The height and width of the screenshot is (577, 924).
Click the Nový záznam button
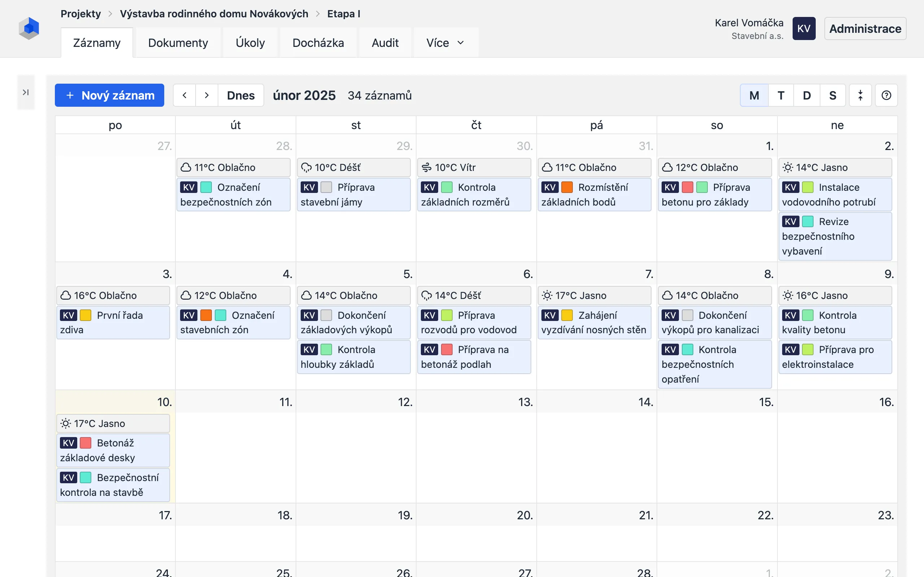point(110,96)
